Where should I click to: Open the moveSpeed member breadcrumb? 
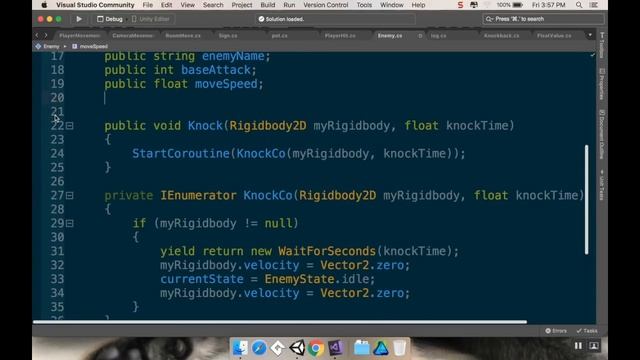click(x=90, y=47)
